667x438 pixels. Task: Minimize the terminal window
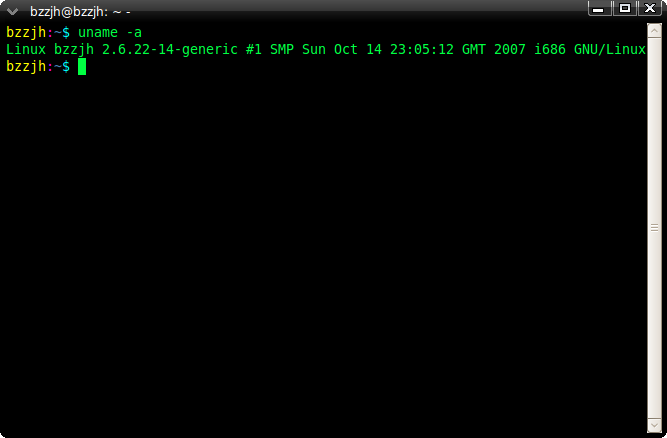(599, 9)
